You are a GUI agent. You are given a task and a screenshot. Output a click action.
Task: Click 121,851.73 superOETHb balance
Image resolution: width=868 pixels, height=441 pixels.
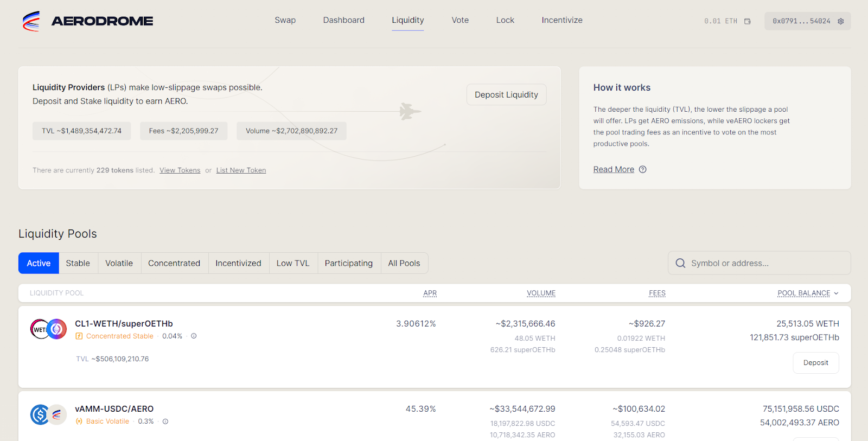795,337
